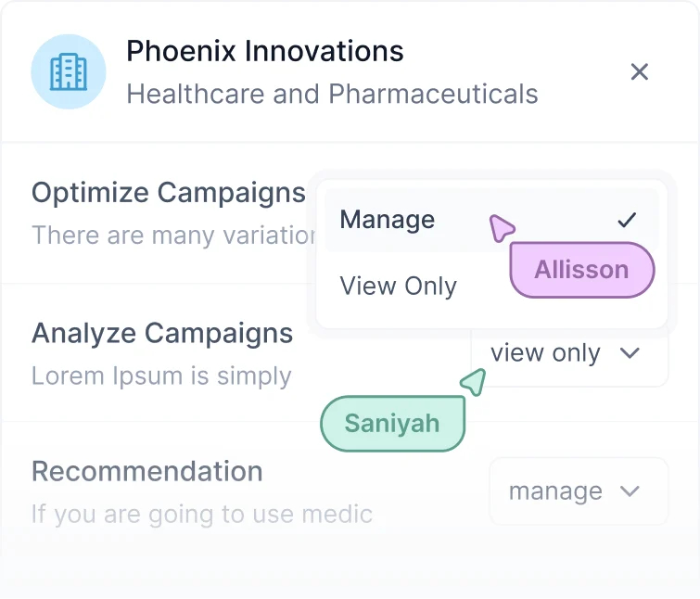The height and width of the screenshot is (599, 700).
Task: Click the chevron beside manage
Action: point(630,491)
